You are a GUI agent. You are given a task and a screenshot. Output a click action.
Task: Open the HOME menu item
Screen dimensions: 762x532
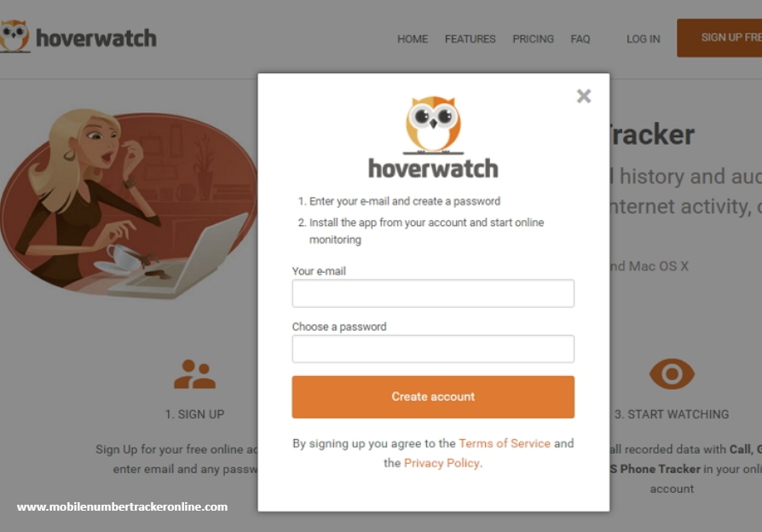413,39
